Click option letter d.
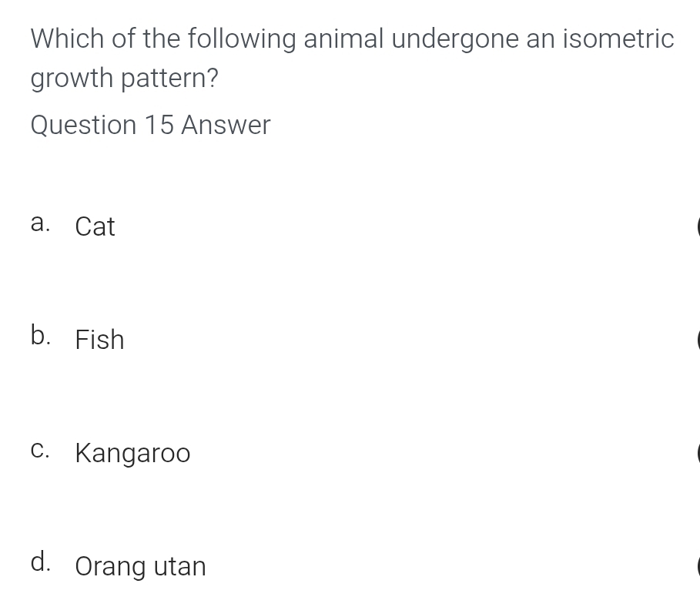Viewport: 700px width, 607px height. pyautogui.click(x=41, y=562)
